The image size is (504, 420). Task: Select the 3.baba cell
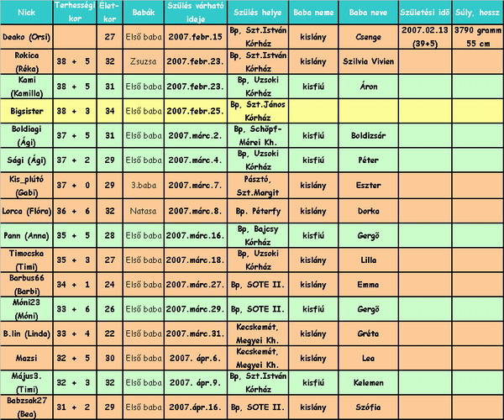click(144, 186)
